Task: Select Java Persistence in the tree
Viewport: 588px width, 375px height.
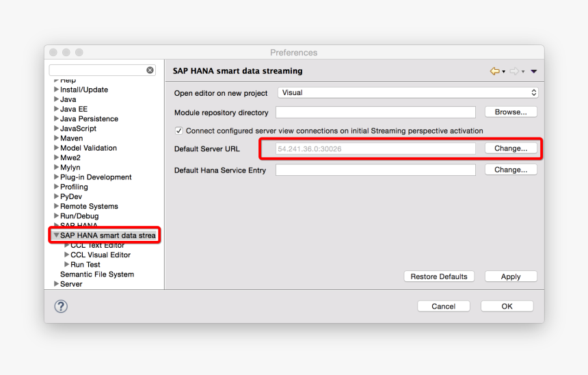Action: click(90, 119)
